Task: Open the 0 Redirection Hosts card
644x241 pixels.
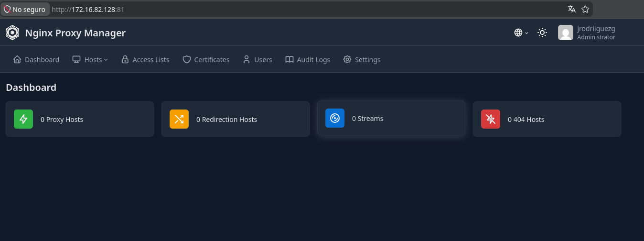Action: click(236, 119)
